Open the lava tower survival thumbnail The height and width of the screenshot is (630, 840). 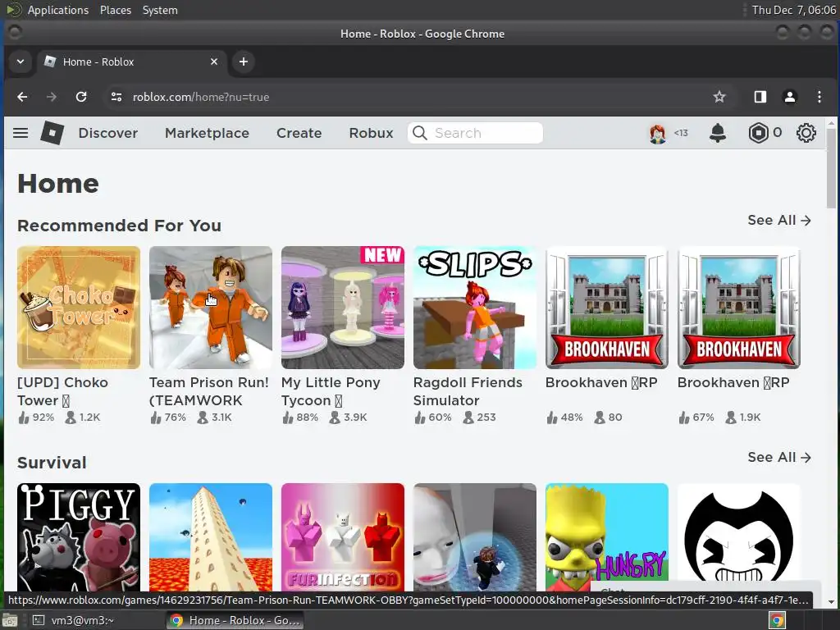click(x=211, y=537)
